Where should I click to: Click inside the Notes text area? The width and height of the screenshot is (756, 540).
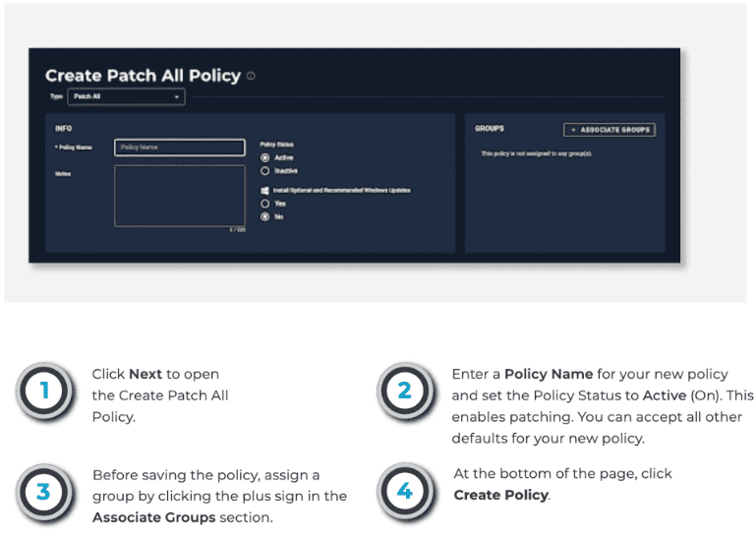click(x=179, y=196)
